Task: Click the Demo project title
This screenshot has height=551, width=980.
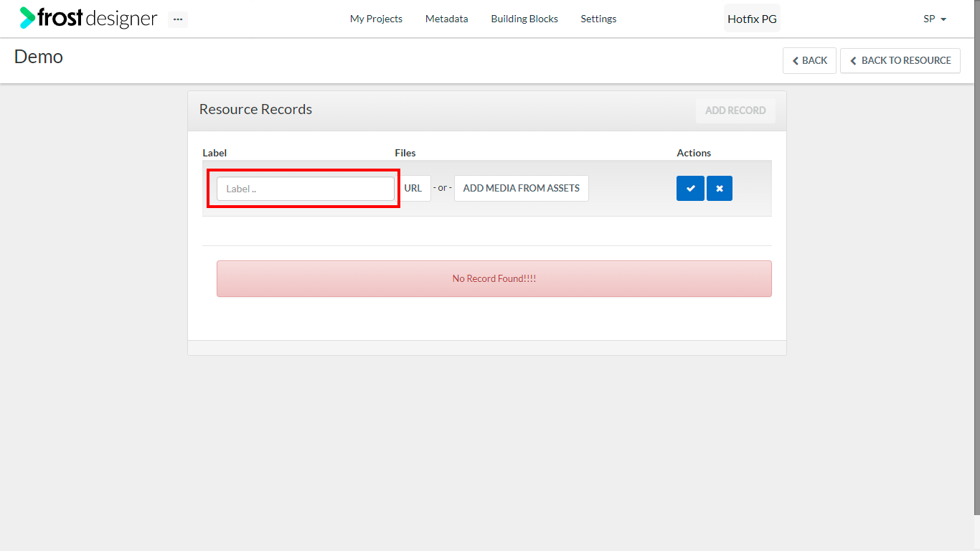Action: 39,57
